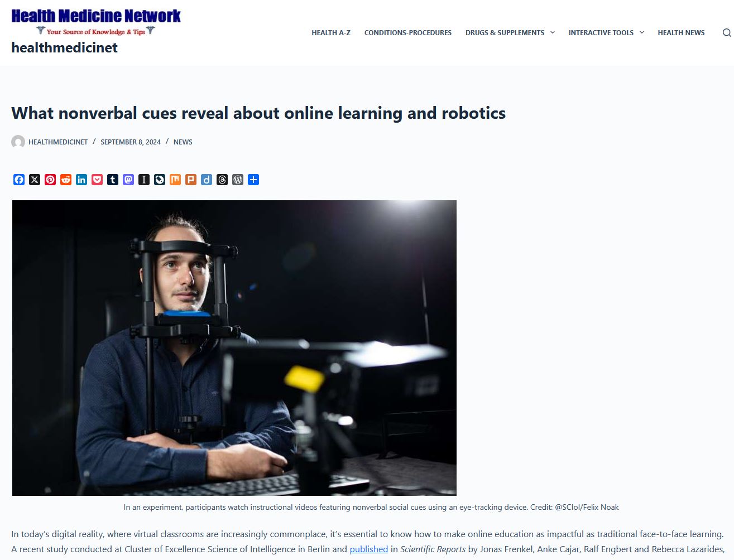Select the HEALTH NEWS menu item
This screenshot has height=560, width=734.
coord(680,32)
